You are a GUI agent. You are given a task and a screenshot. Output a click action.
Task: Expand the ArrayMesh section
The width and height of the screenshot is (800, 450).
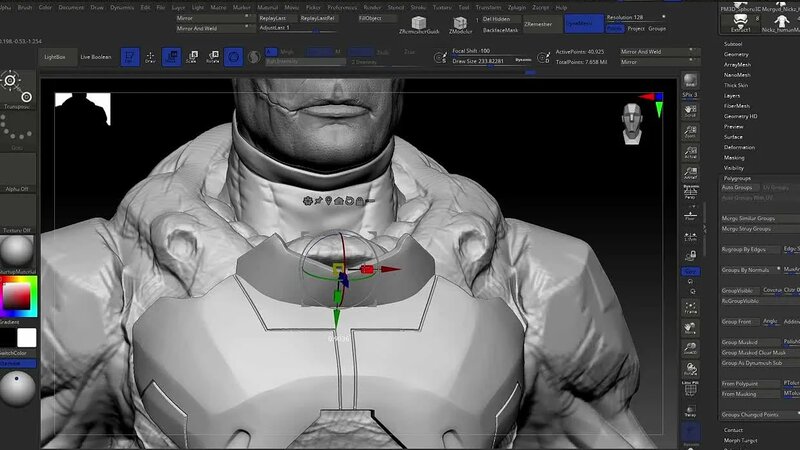[x=737, y=65]
